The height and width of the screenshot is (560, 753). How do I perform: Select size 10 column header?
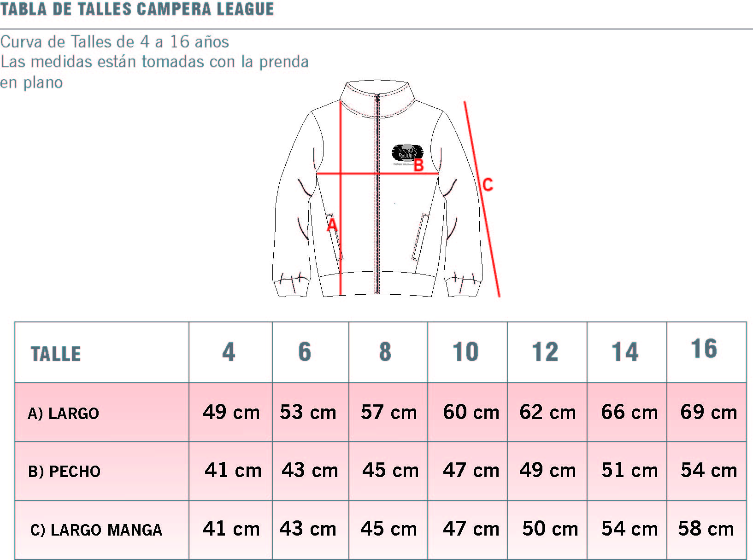(x=465, y=352)
